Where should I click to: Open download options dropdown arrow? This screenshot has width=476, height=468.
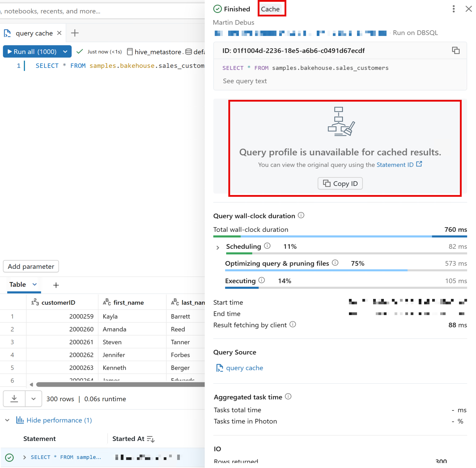coord(33,398)
